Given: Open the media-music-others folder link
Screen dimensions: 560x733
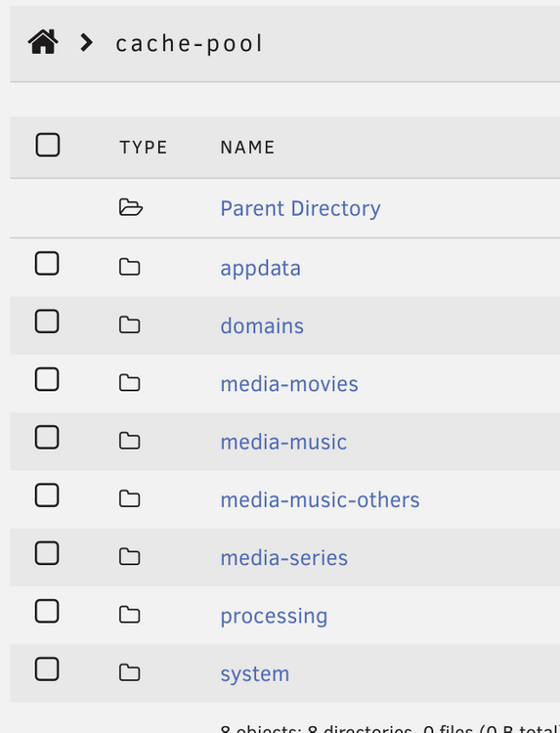Looking at the screenshot, I should point(320,499).
